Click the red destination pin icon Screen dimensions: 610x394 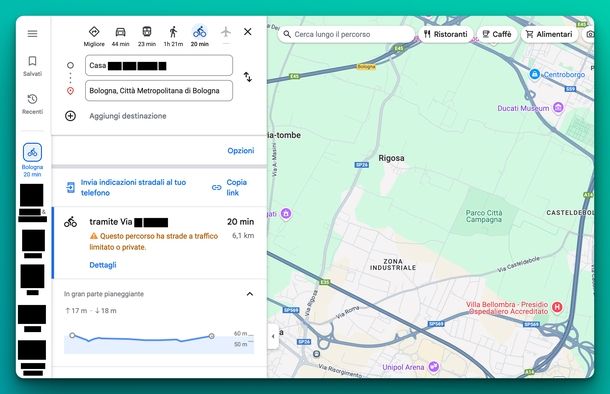point(70,91)
